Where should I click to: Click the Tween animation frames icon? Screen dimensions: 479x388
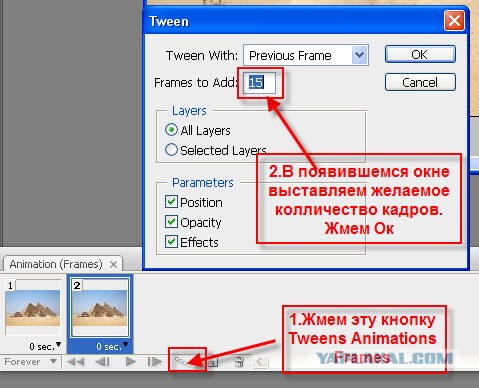(181, 361)
